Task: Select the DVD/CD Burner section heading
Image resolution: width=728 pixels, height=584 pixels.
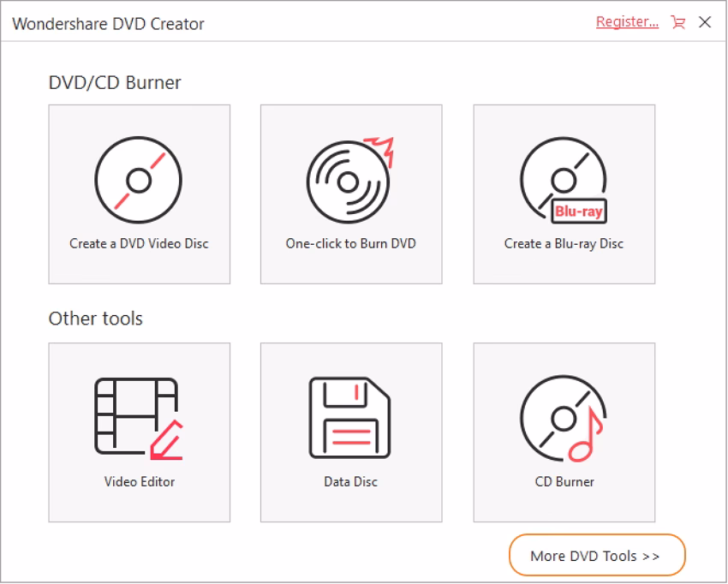Action: 115,82
